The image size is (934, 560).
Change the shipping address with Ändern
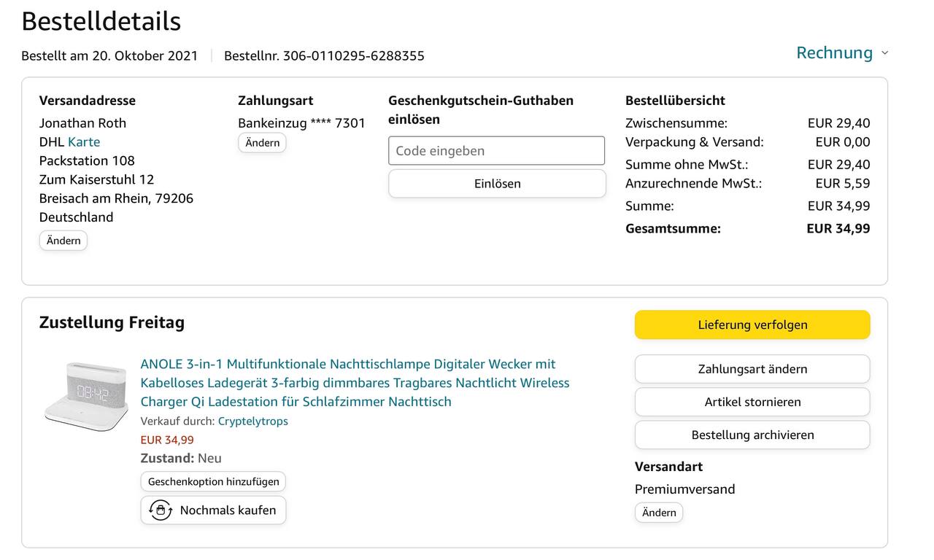63,241
